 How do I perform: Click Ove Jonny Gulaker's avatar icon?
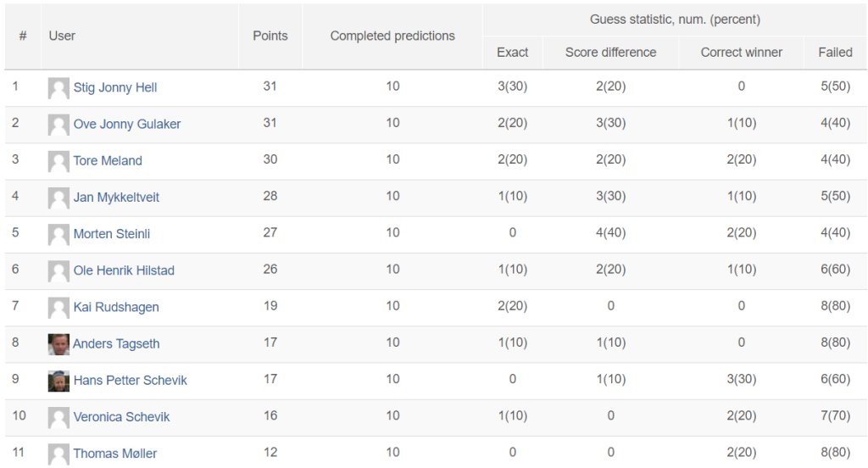click(58, 125)
